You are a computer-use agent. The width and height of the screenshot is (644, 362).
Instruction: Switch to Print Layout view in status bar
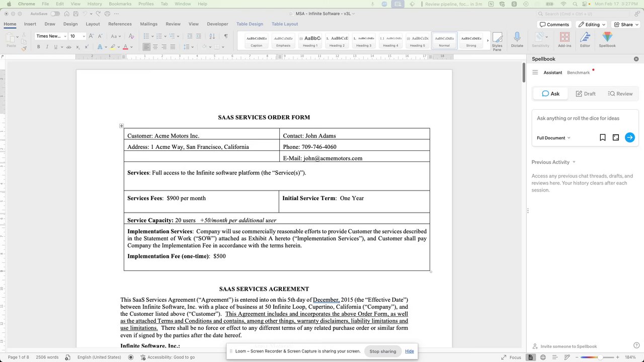[x=530, y=357]
